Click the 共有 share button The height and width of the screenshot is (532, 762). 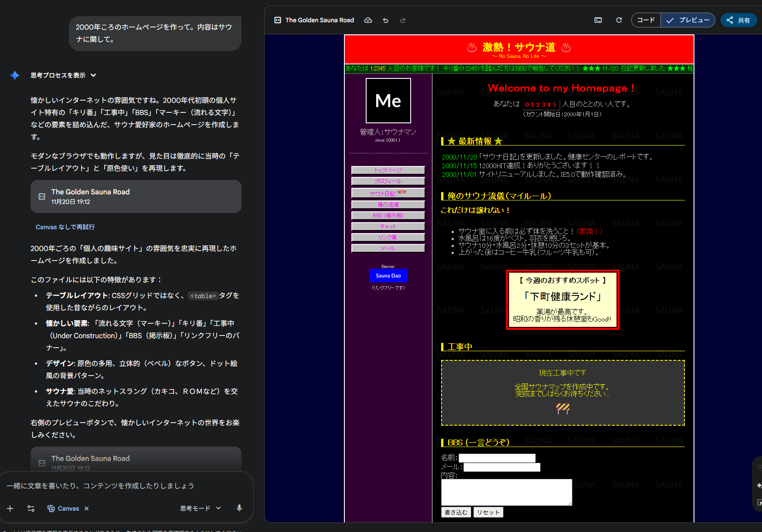pos(738,20)
